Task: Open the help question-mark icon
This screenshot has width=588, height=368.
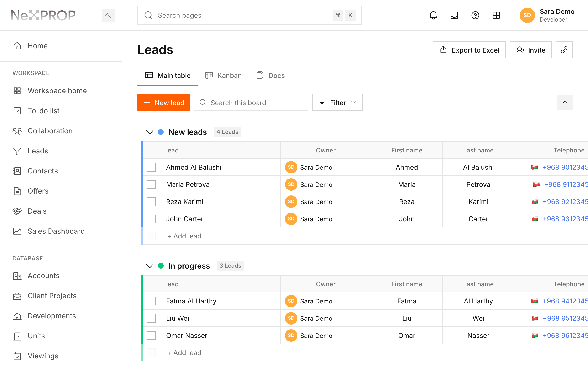Action: (x=475, y=15)
